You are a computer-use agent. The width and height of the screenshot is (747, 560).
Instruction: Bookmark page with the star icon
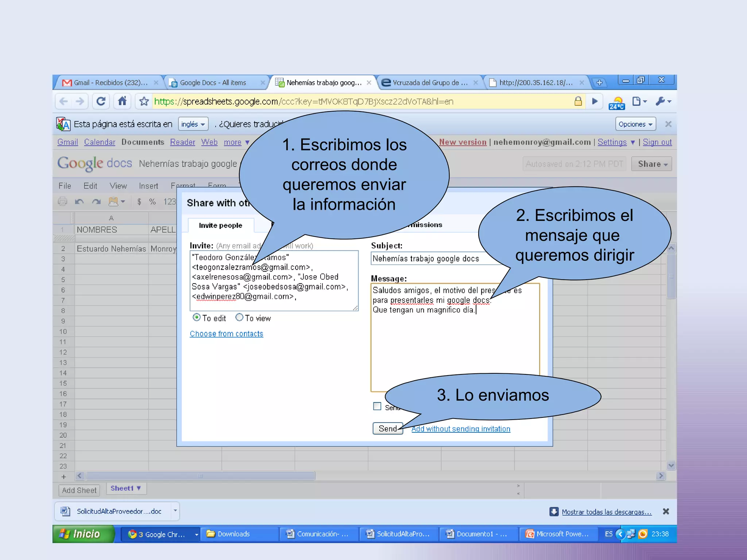coord(144,101)
